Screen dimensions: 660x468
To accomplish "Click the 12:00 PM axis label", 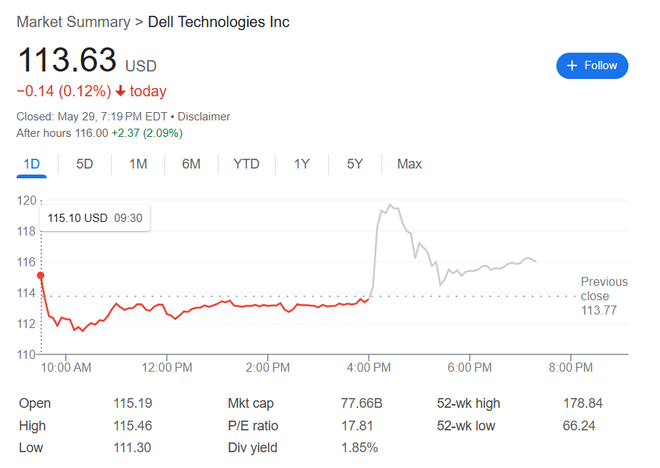I will (x=167, y=368).
